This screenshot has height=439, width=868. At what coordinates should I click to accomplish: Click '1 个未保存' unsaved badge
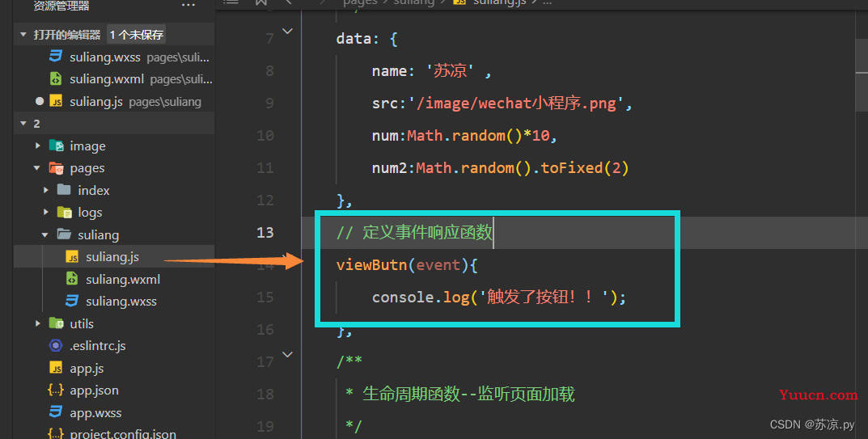136,35
